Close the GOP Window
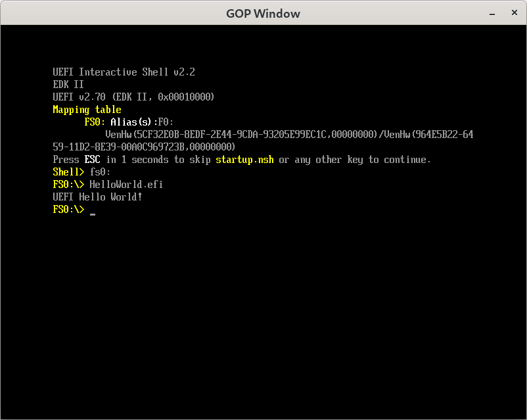This screenshot has width=527, height=420. tap(515, 12)
